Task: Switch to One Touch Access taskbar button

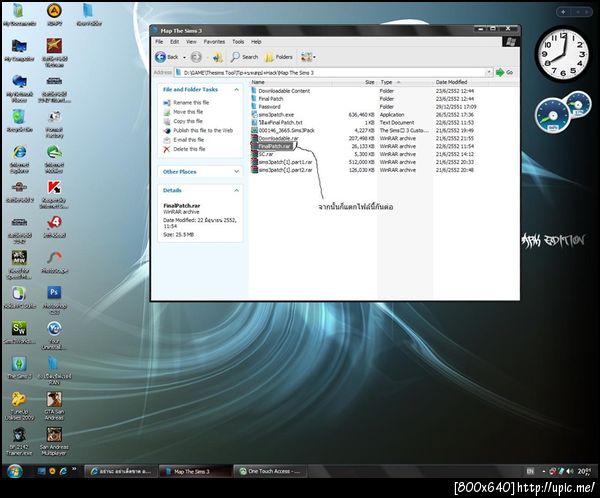Action: click(x=271, y=471)
